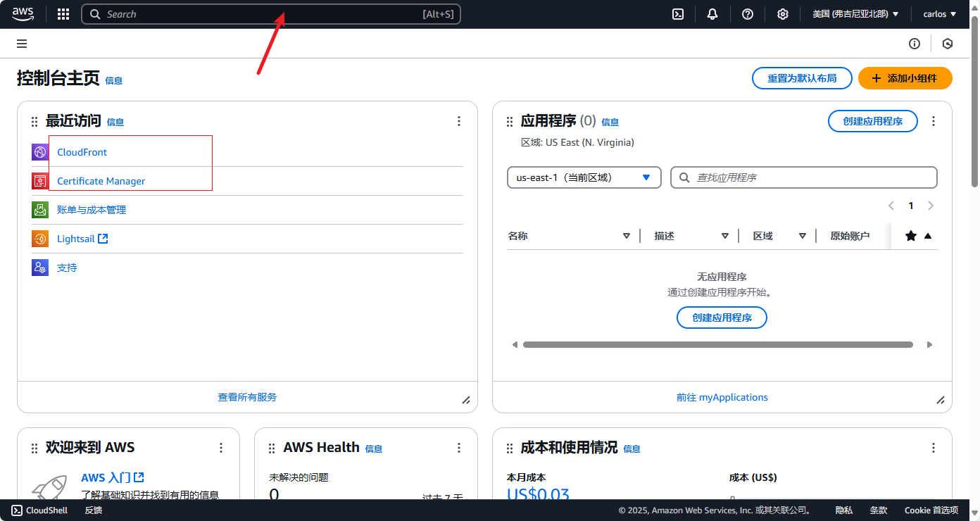Click the info circle icon in toolbar

(915, 44)
